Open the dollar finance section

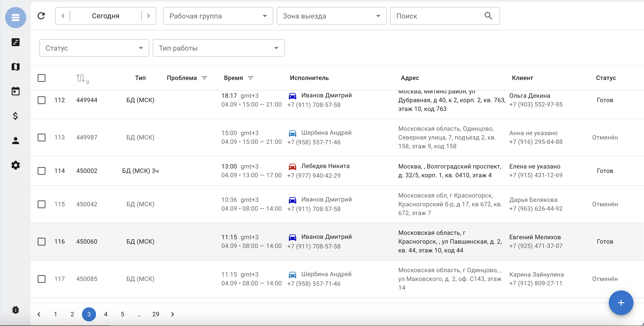tap(16, 116)
